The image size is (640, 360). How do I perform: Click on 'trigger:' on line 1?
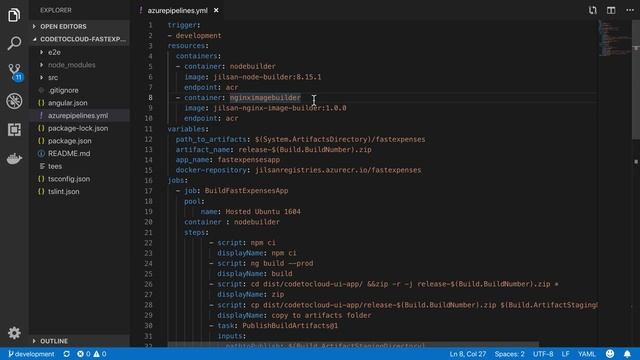[184, 25]
